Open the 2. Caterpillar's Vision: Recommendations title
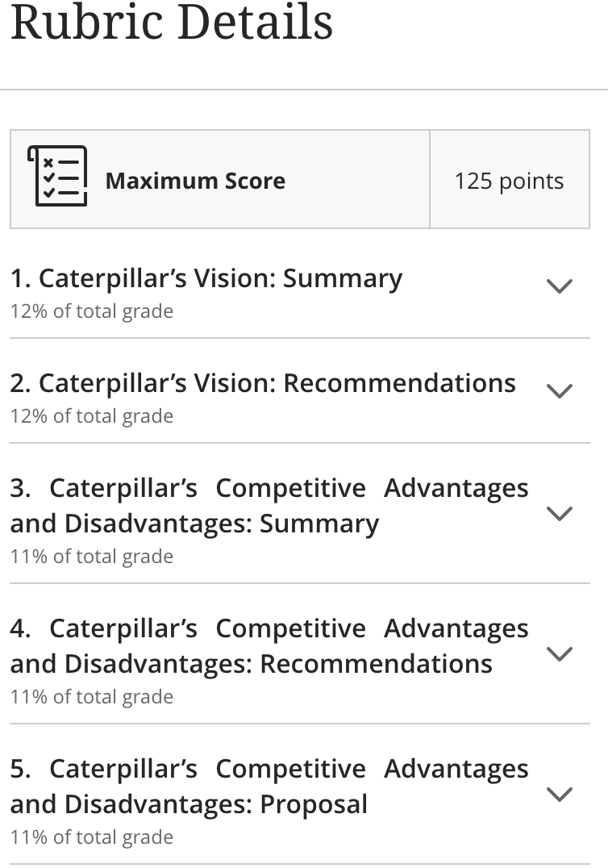Image resolution: width=608 pixels, height=868 pixels. 263,383
